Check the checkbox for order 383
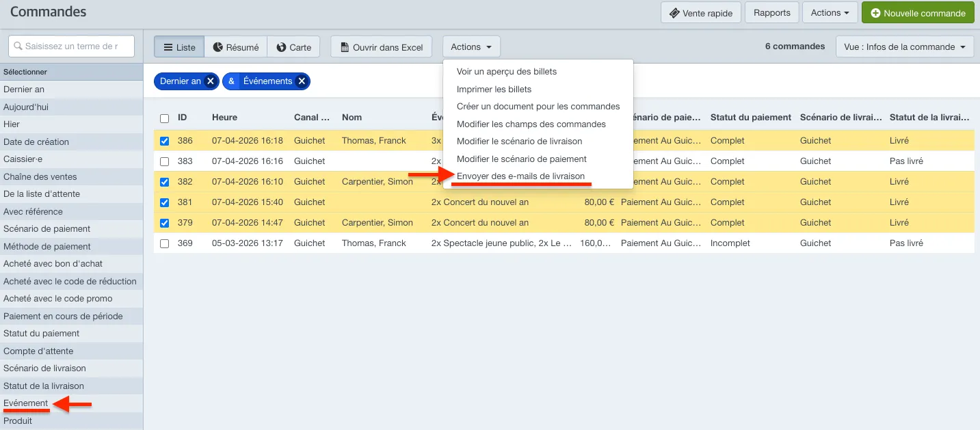 [164, 162]
